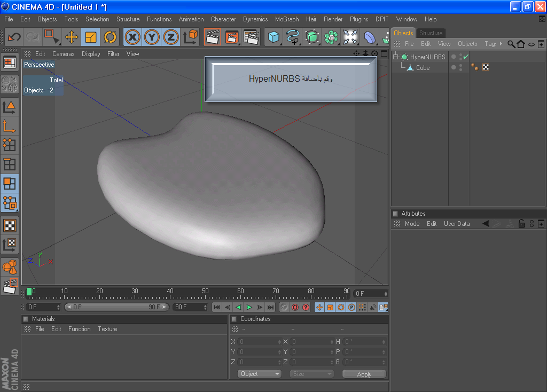Toggle the Z axis lock
The height and width of the screenshot is (392, 547).
(171, 37)
